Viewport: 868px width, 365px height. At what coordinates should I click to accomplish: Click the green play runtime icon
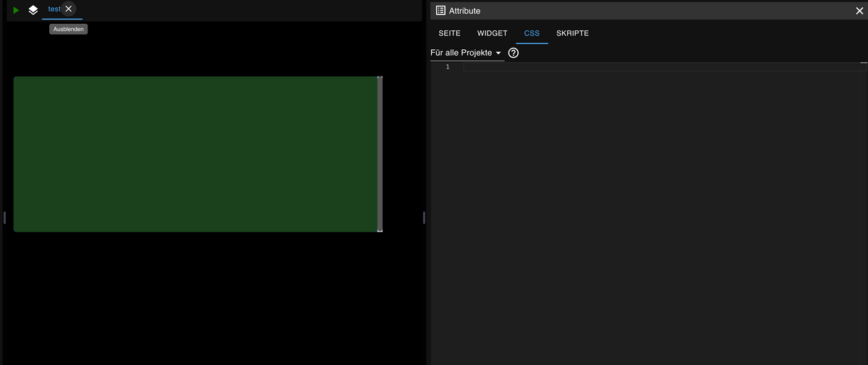[x=16, y=10]
